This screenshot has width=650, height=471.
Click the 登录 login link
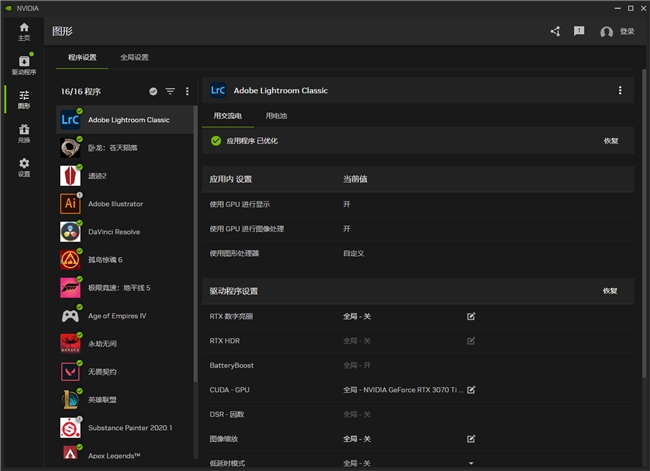(x=627, y=32)
